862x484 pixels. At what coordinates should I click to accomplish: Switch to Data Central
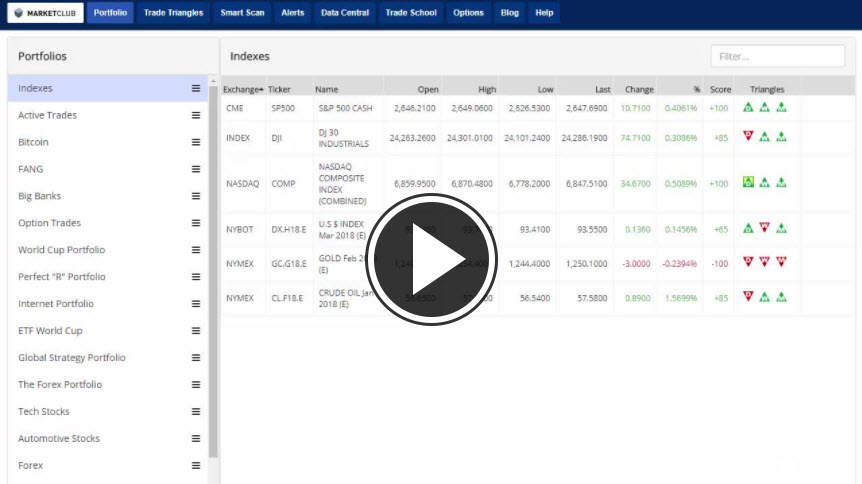tap(345, 13)
